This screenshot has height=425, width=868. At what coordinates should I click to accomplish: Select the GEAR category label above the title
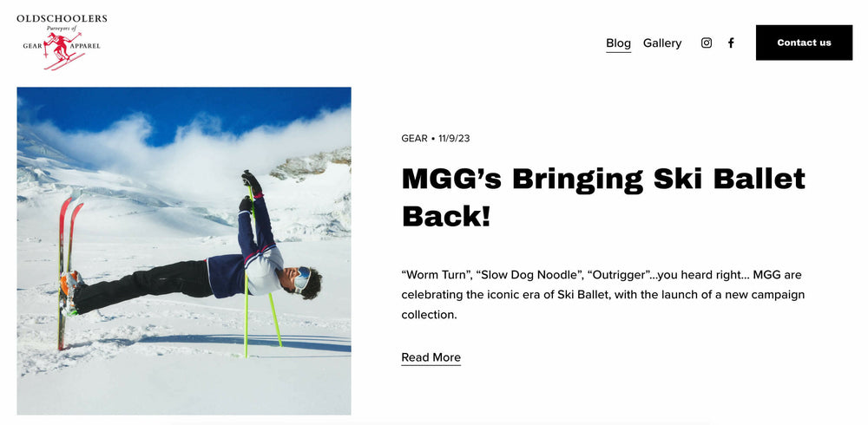414,139
